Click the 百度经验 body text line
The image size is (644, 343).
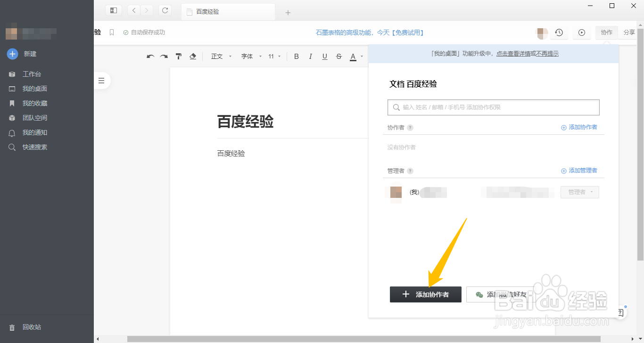(231, 154)
